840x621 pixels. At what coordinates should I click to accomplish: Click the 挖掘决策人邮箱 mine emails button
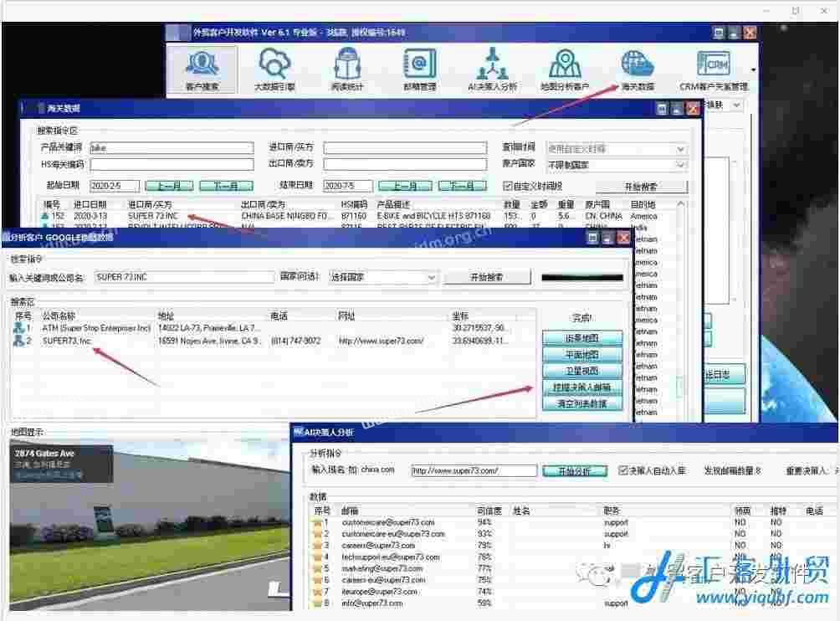click(x=582, y=387)
